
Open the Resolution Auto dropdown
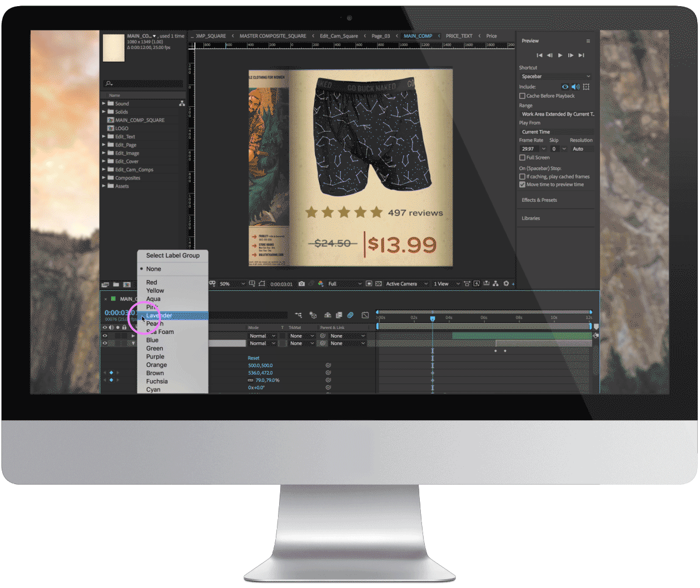point(582,149)
